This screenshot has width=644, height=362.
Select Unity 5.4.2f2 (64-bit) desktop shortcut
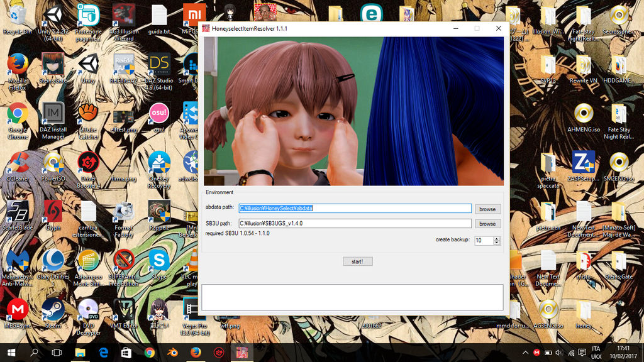point(53,23)
